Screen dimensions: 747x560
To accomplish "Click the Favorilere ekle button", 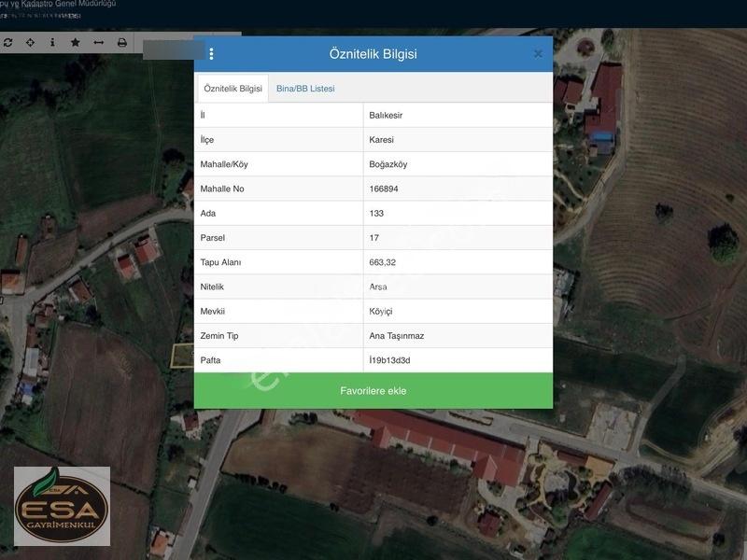I will pos(373,391).
